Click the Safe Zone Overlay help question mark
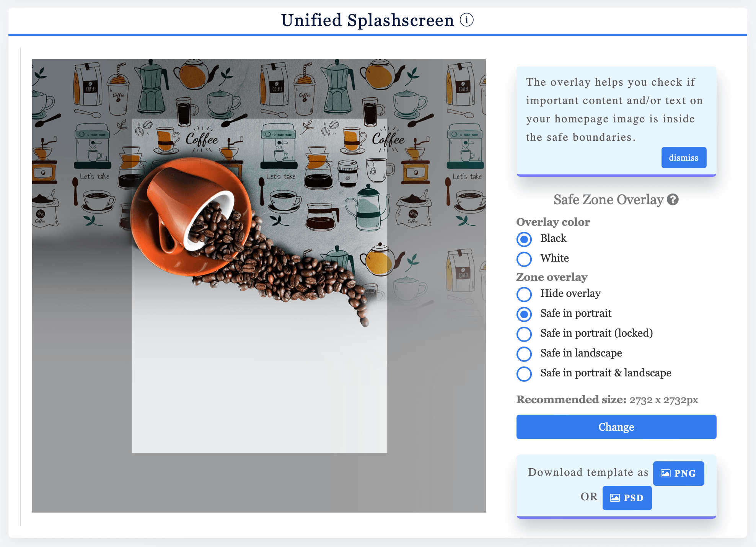This screenshot has width=756, height=547. [x=673, y=200]
